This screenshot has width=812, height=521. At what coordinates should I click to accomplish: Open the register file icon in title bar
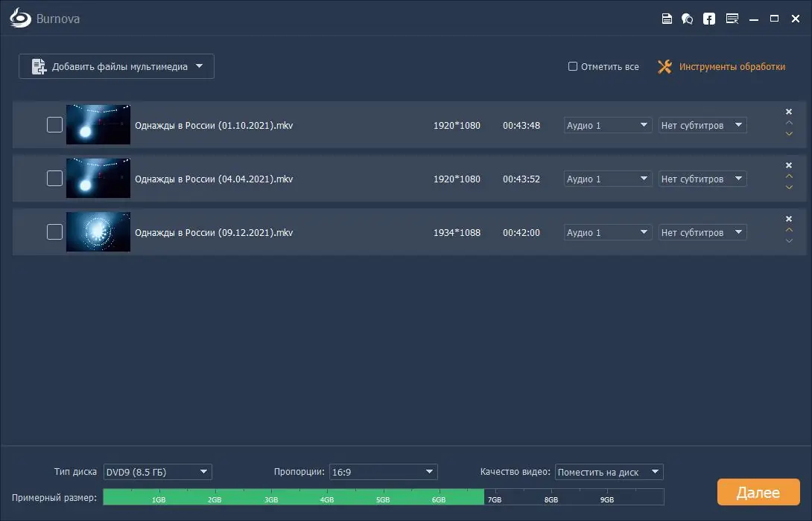pyautogui.click(x=667, y=19)
